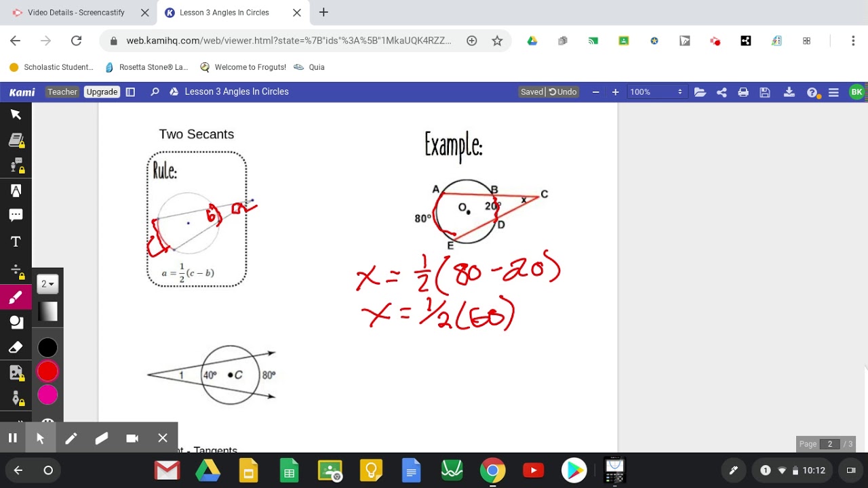This screenshot has height=488, width=868.
Task: Select the Kami cursor select tool
Action: (16, 115)
